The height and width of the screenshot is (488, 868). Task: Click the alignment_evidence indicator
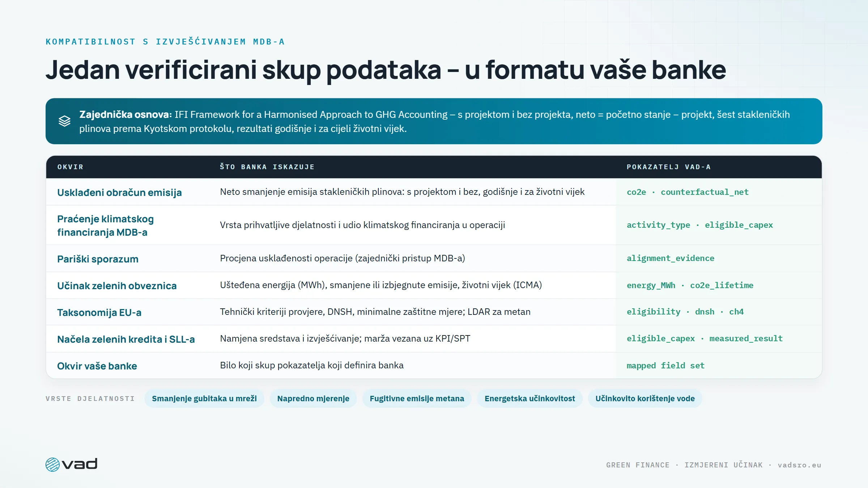tap(671, 258)
